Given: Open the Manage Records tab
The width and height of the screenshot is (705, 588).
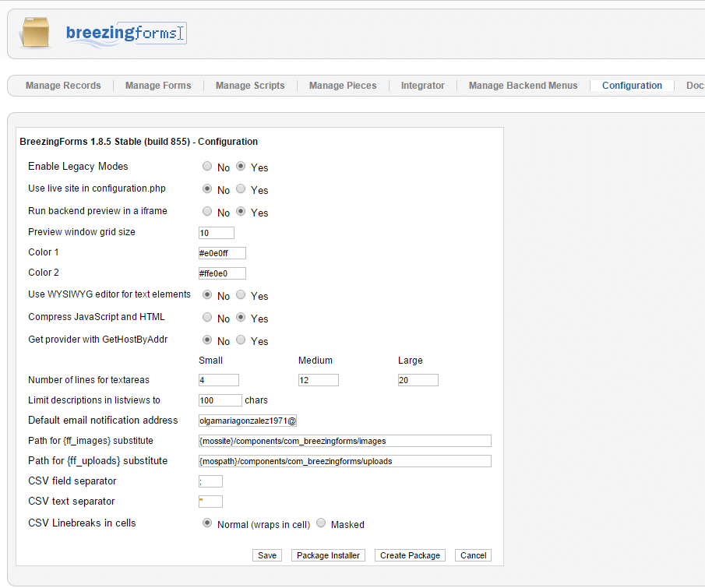Looking at the screenshot, I should [63, 86].
